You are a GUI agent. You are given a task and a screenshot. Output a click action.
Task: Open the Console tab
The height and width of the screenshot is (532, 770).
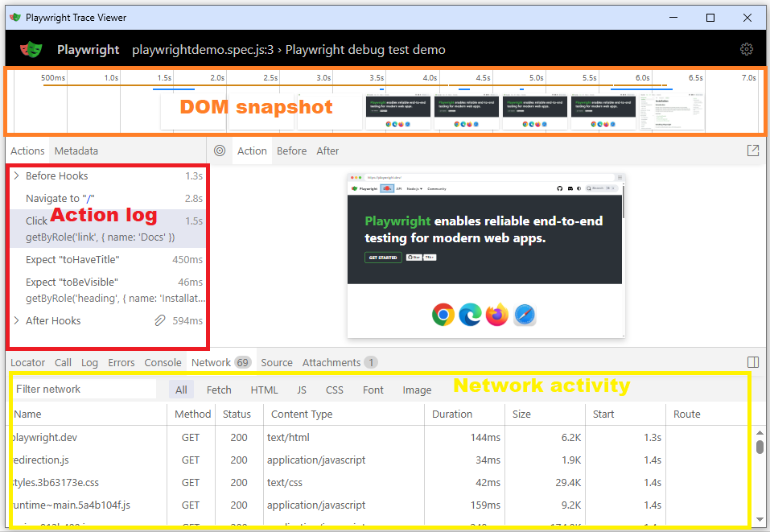(163, 362)
